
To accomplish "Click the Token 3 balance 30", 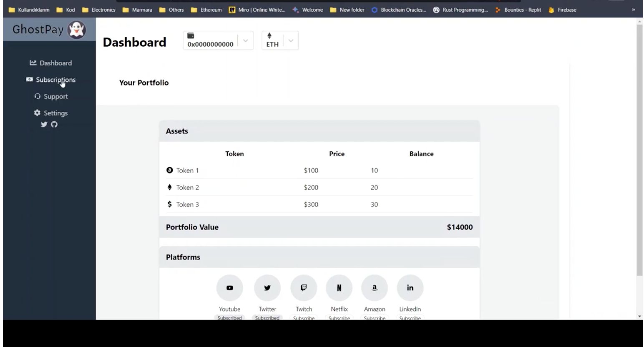I will pos(374,204).
